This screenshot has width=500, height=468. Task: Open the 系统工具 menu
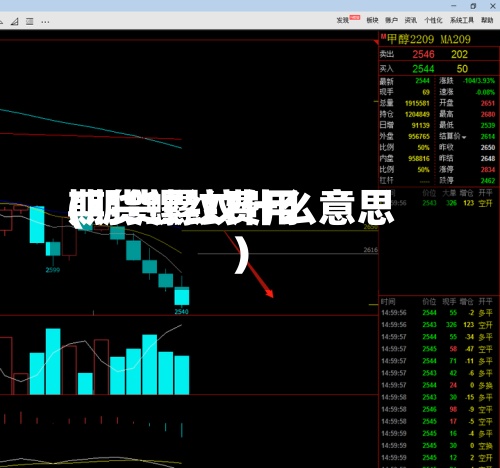click(x=462, y=21)
